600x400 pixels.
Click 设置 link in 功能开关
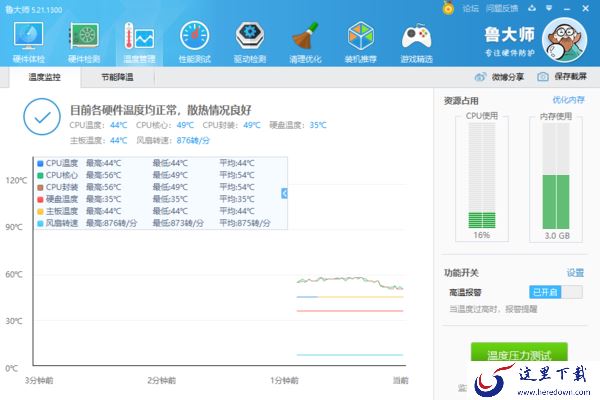pyautogui.click(x=575, y=273)
